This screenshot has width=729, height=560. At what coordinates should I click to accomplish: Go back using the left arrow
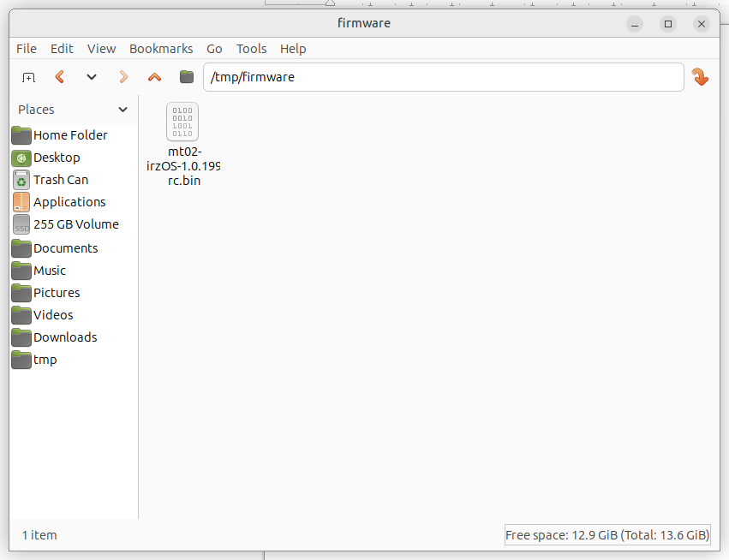click(x=60, y=77)
